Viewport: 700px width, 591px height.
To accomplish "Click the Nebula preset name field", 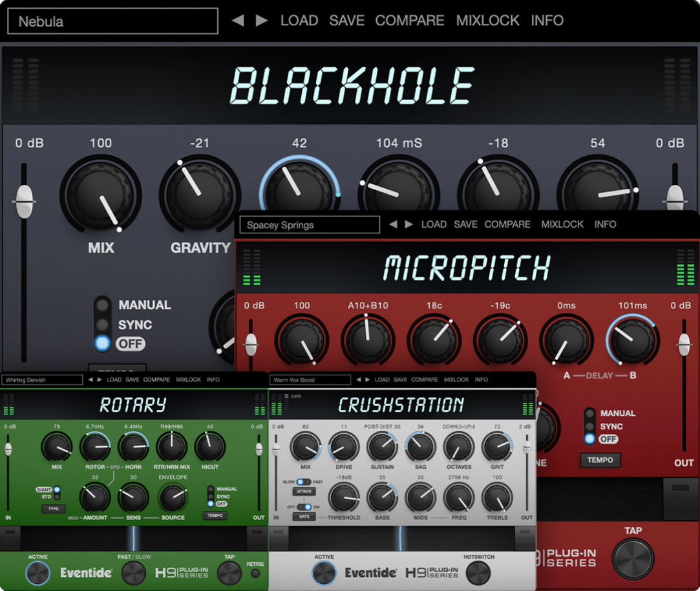I will pos(112,21).
